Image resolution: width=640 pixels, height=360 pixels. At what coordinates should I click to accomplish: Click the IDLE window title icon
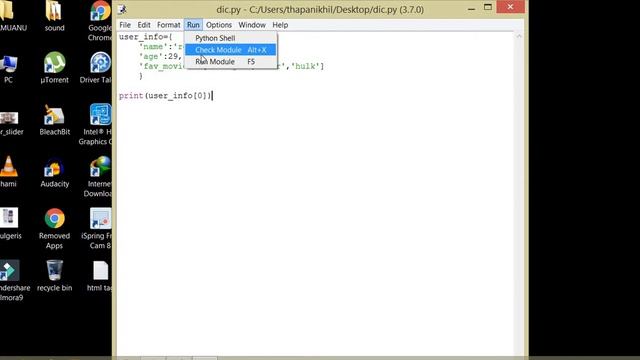coord(122,9)
